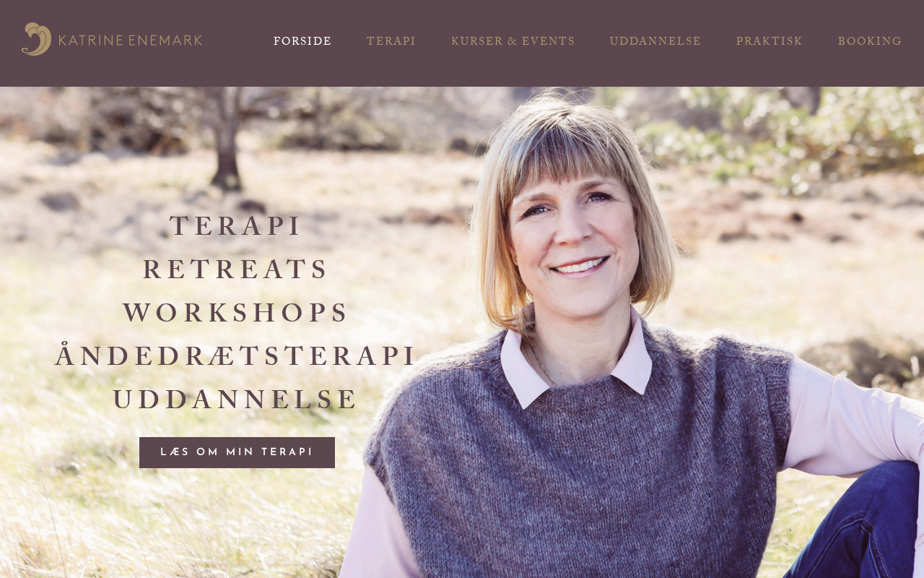
Task: Click the UDDANNELSE hero heading line
Action: (236, 400)
